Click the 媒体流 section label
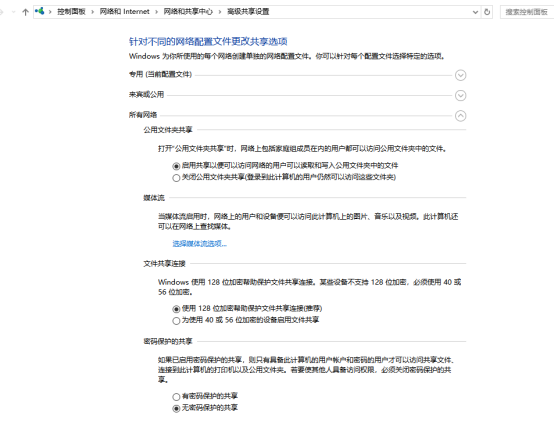 pyautogui.click(x=154, y=197)
